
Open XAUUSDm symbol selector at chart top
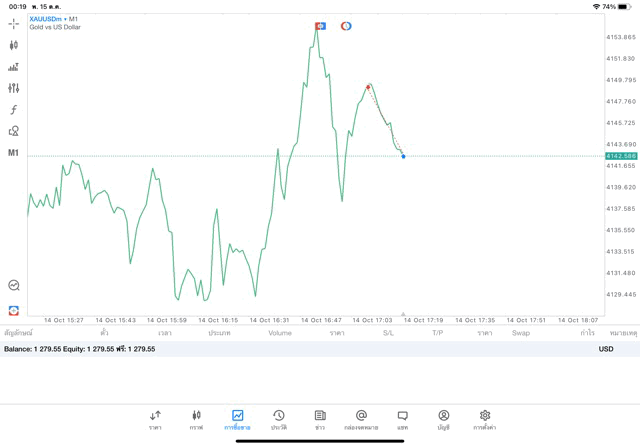(46, 19)
